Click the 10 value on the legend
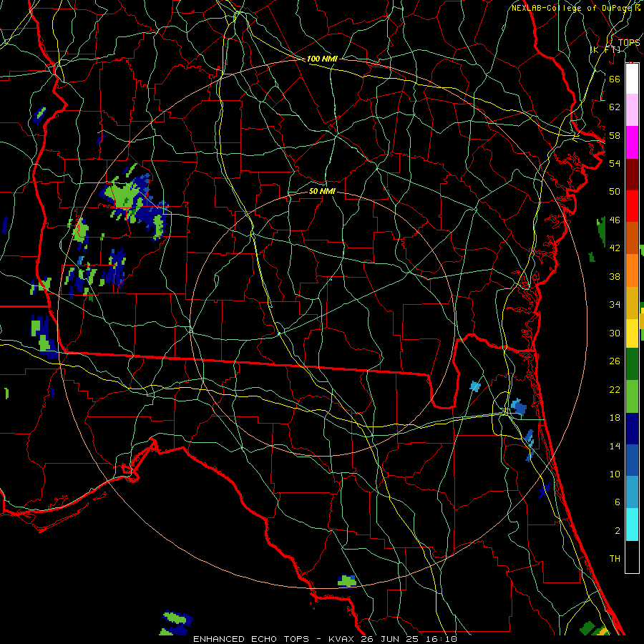Image resolution: width=644 pixels, height=644 pixels. (x=615, y=474)
